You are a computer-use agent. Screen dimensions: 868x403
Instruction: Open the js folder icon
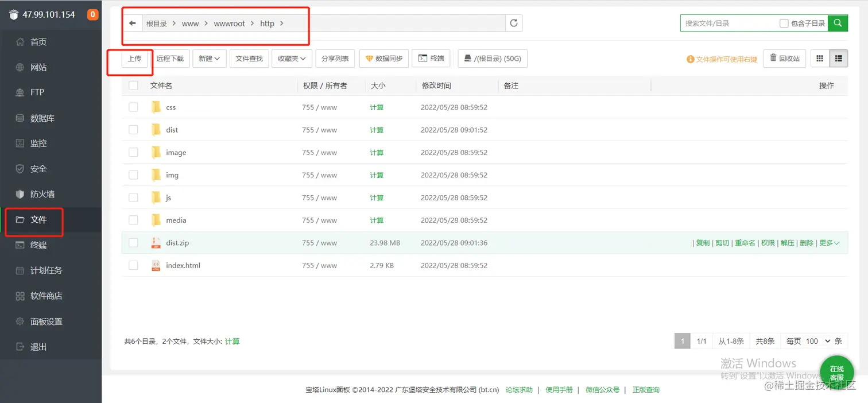(x=156, y=197)
